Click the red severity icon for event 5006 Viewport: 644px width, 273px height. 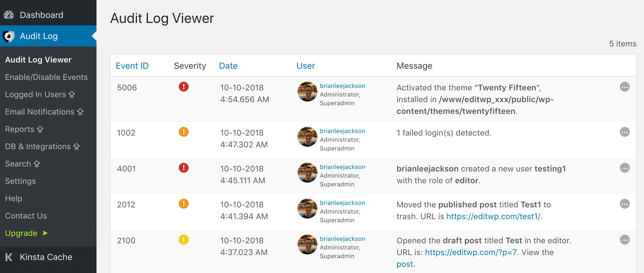[184, 87]
